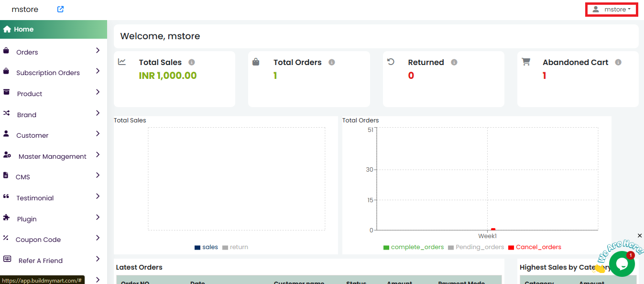Expand the Master Management chevron
This screenshot has width=644, height=284.
pos(98,155)
